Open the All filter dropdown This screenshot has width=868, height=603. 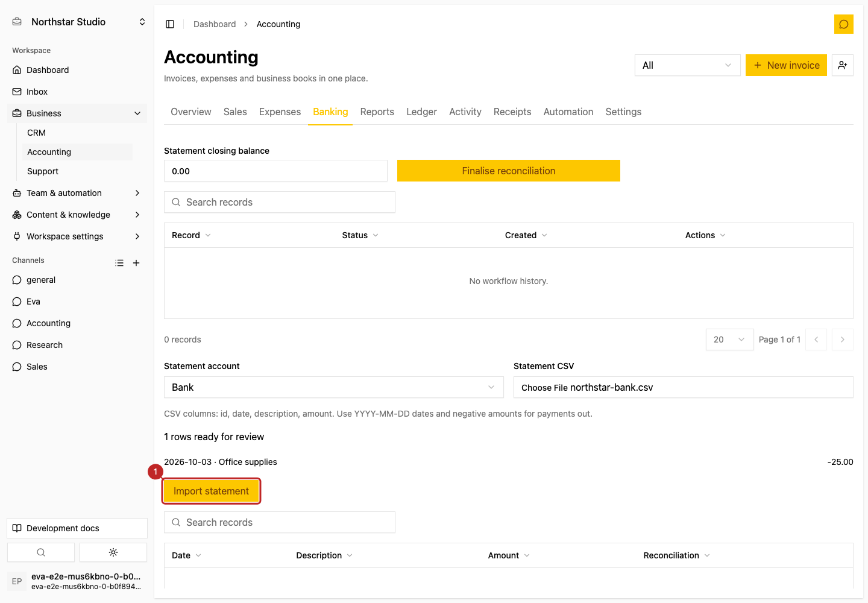click(x=687, y=65)
